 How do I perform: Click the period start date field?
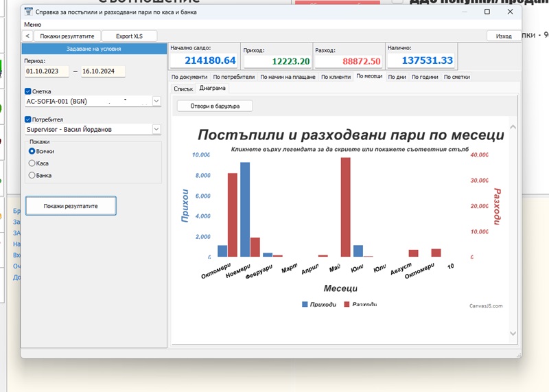coord(47,71)
